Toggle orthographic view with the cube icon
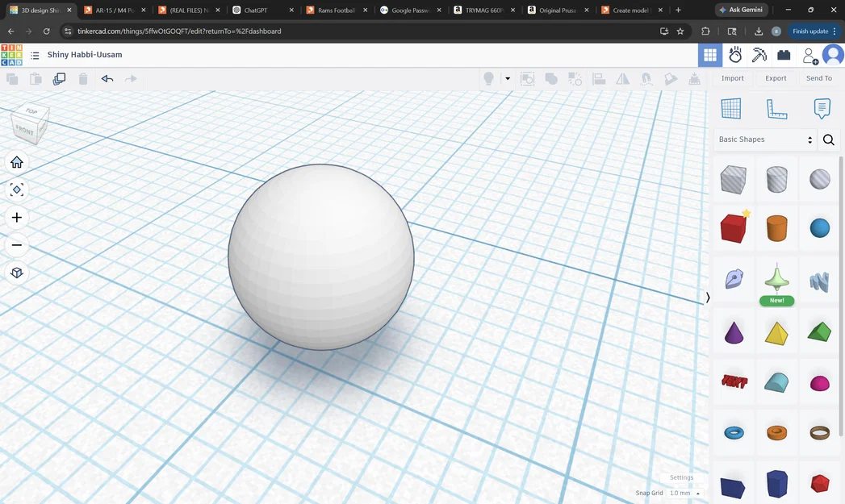The width and height of the screenshot is (845, 504). tap(16, 273)
